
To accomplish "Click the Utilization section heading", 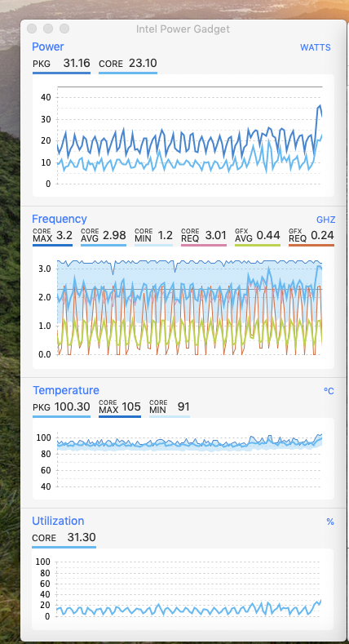I will click(58, 521).
